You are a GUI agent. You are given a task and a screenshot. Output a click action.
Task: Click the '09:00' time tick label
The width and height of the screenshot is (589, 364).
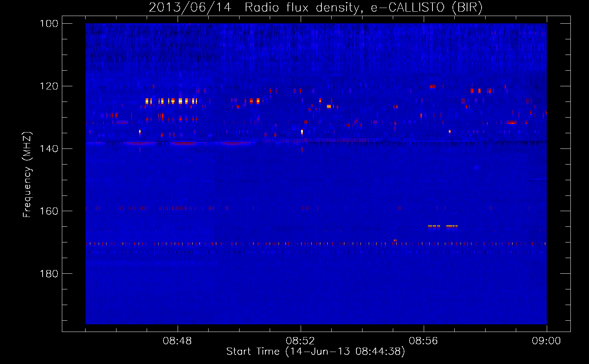(x=546, y=341)
